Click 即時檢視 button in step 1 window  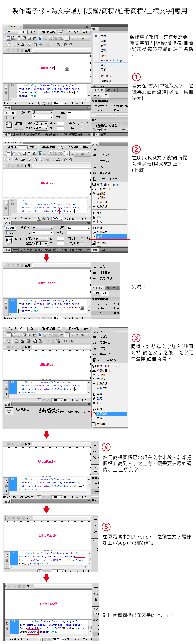tap(73, 32)
